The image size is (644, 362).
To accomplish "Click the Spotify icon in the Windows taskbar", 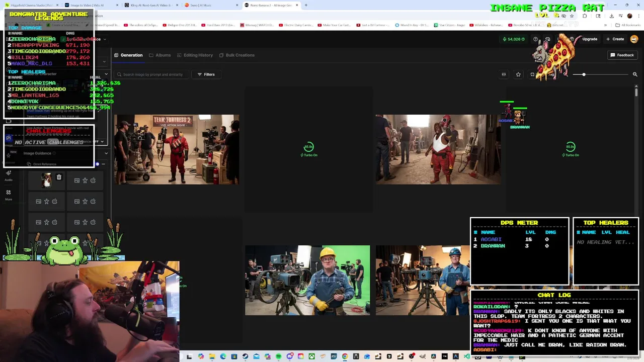I will tap(278, 356).
